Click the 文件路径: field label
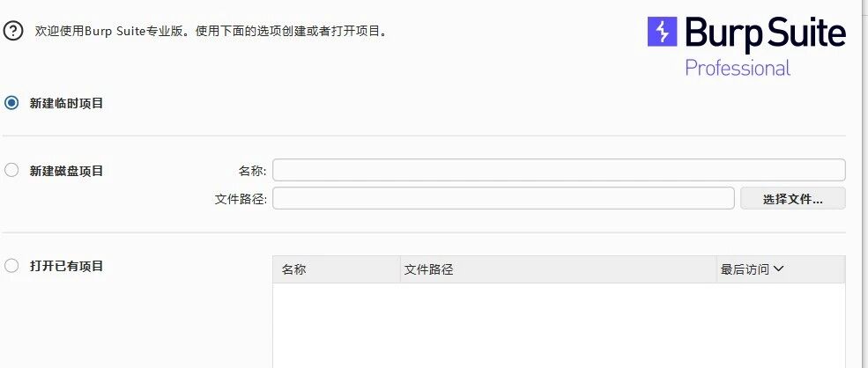Image resolution: width=868 pixels, height=368 pixels. tap(241, 199)
